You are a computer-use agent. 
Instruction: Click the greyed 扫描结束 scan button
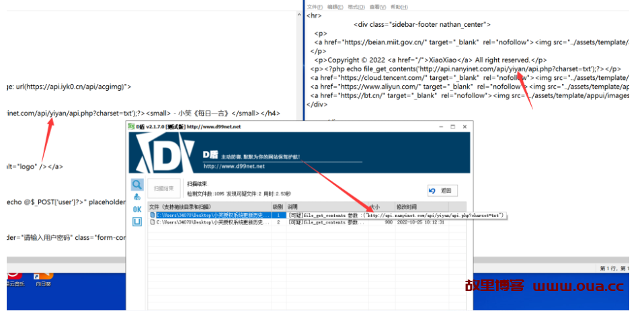coord(164,188)
